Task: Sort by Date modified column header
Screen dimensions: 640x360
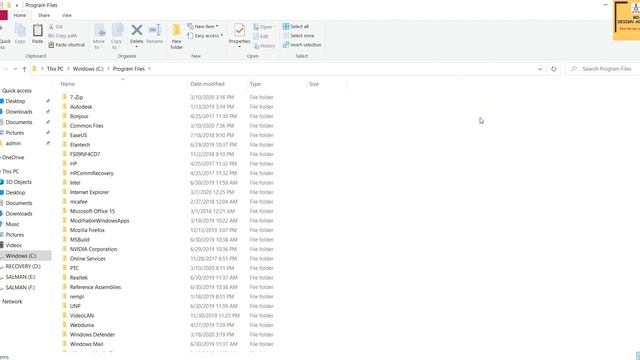Action: (207, 84)
